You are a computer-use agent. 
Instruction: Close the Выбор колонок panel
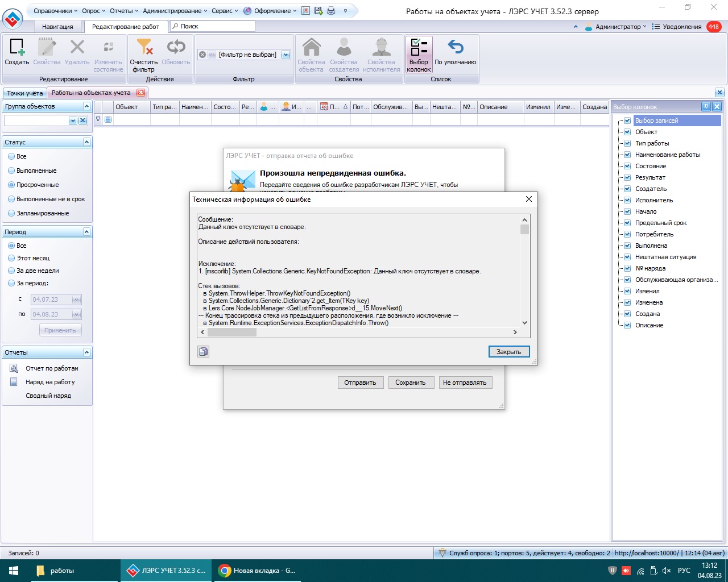click(x=717, y=106)
